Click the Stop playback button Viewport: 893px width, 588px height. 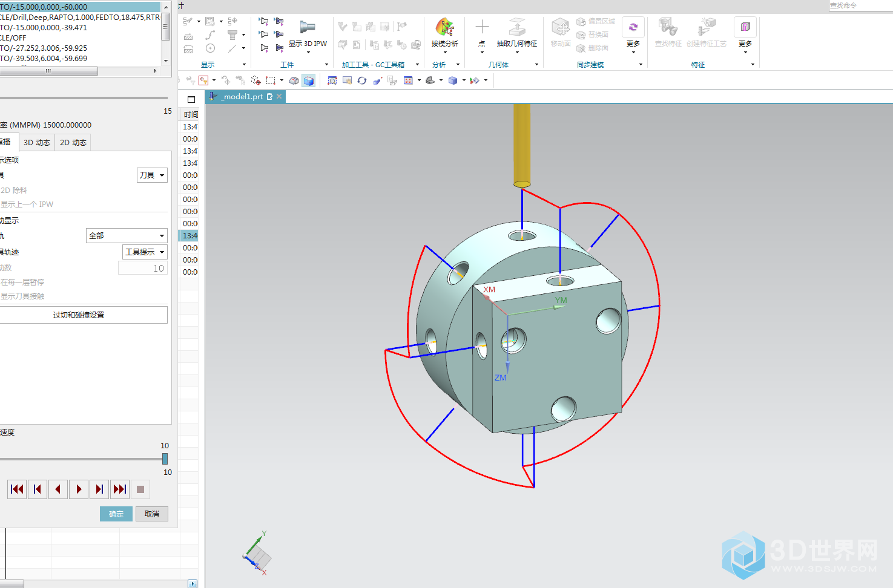click(x=140, y=489)
